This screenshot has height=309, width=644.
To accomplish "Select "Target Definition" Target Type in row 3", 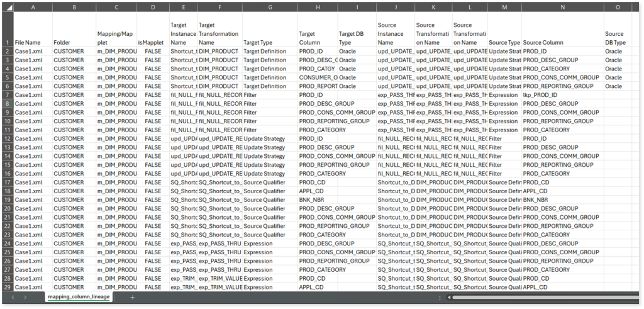I will (270, 60).
